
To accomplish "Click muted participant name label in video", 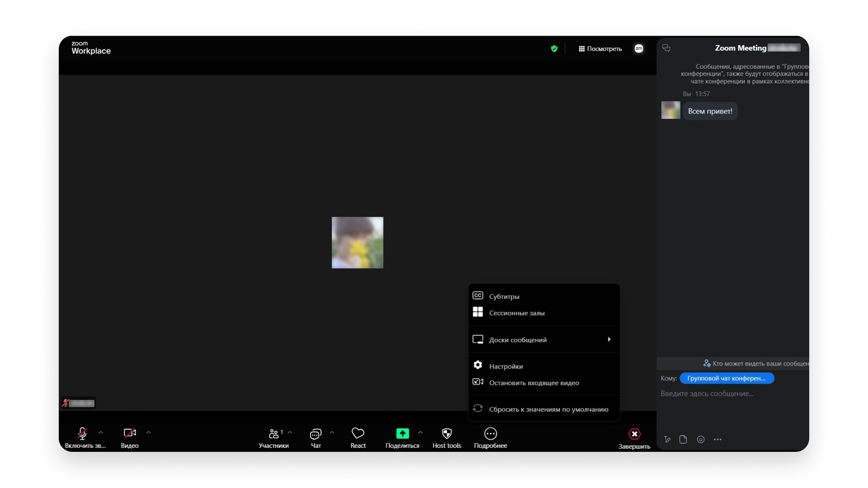I will click(x=79, y=403).
